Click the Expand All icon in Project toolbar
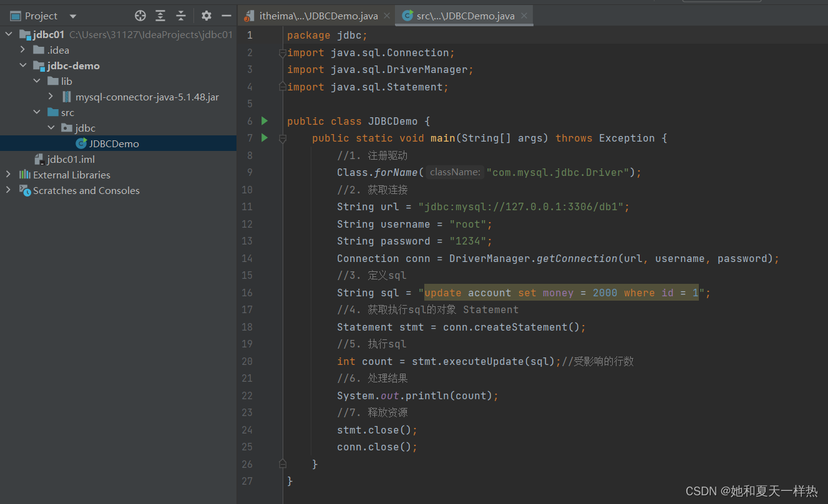Viewport: 828px width, 504px height. pyautogui.click(x=160, y=16)
